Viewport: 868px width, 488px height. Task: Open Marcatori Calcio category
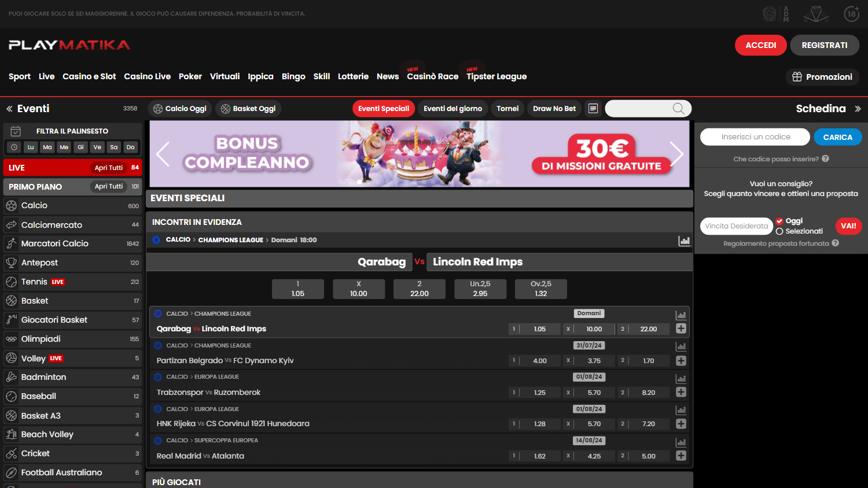tap(72, 243)
